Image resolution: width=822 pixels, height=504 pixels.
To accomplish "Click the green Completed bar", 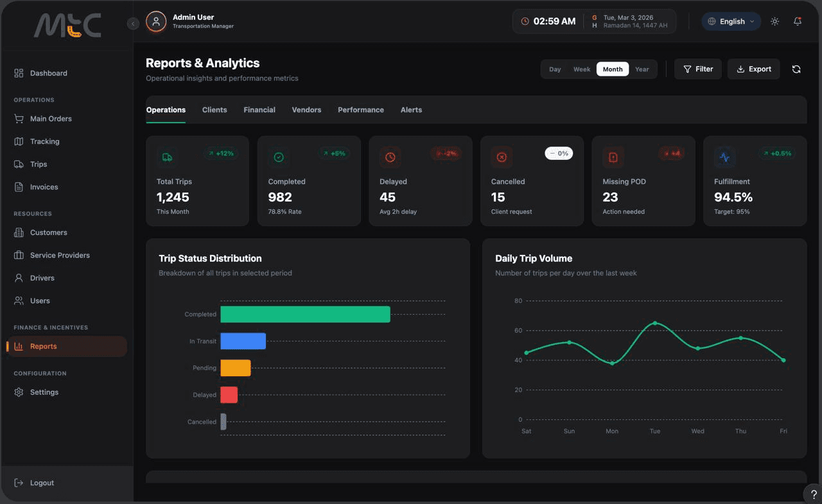I will click(305, 314).
